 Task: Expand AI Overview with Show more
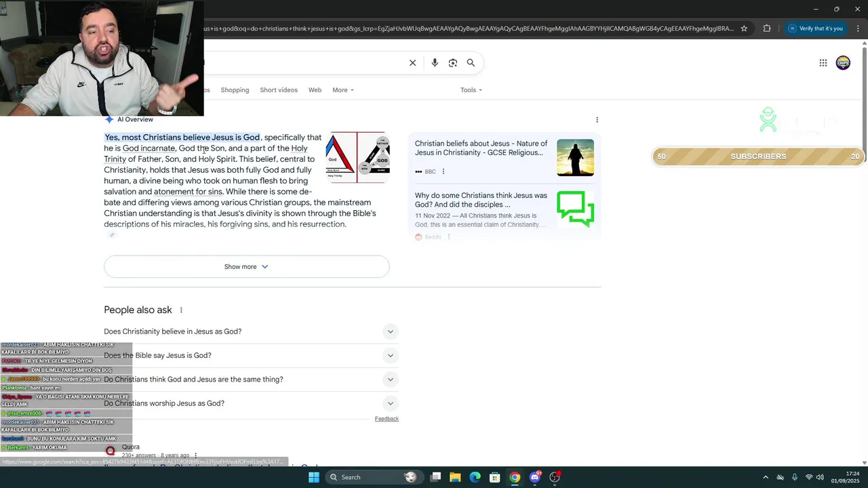(247, 266)
